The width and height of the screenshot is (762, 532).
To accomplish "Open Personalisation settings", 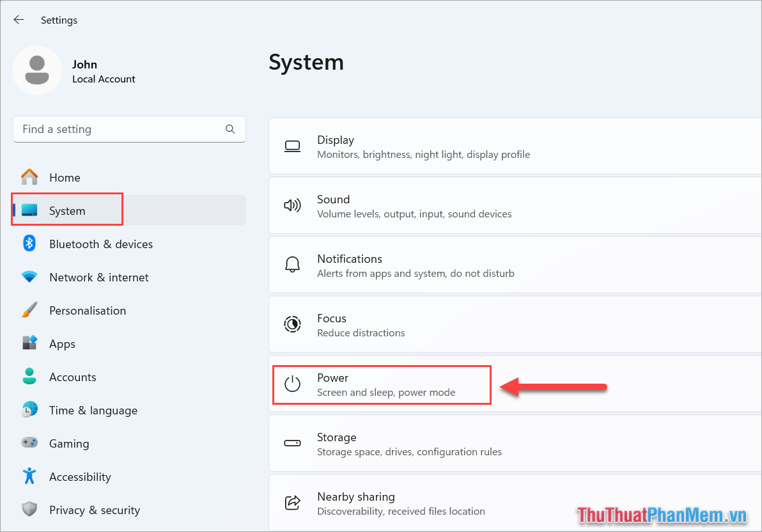I will pyautogui.click(x=88, y=310).
